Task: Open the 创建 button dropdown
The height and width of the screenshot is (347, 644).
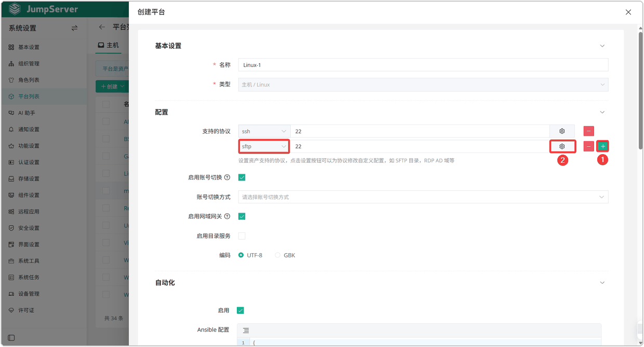Action: point(113,87)
